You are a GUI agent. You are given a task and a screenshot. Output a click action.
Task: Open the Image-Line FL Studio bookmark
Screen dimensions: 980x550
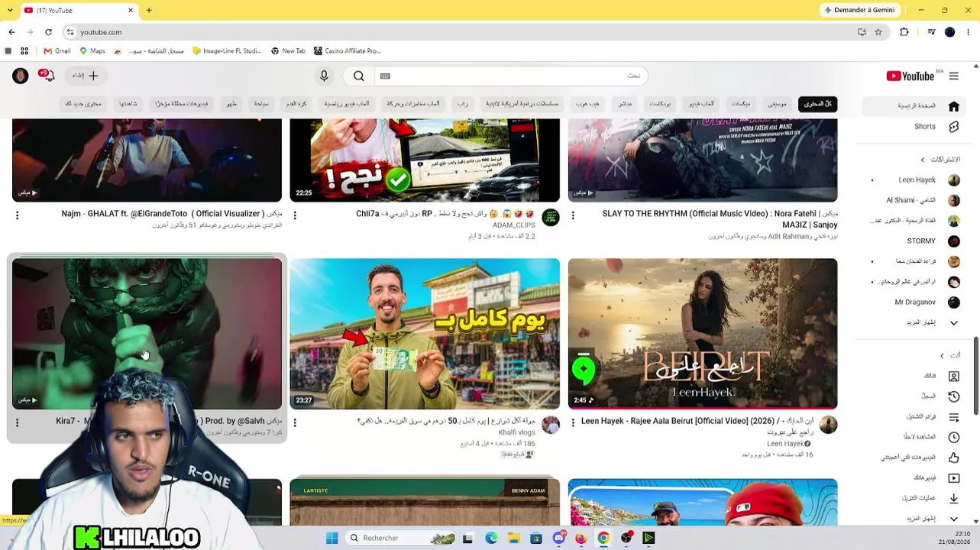pos(227,51)
